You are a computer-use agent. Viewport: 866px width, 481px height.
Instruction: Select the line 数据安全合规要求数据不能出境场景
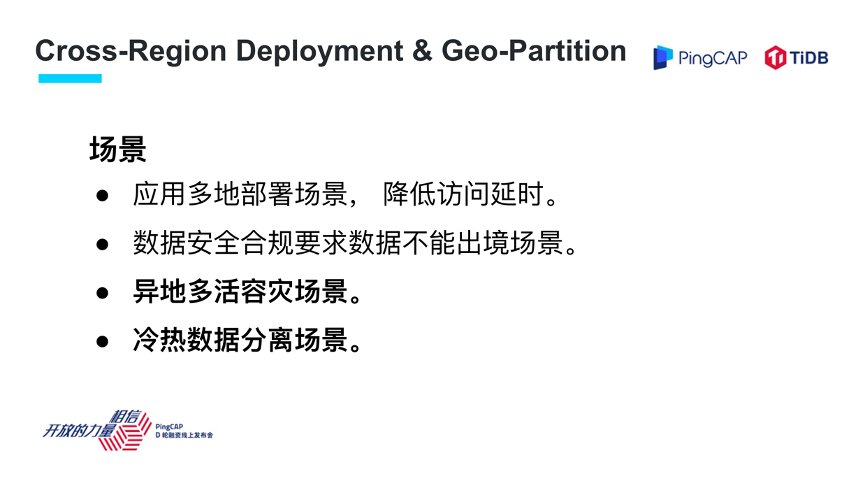point(355,243)
